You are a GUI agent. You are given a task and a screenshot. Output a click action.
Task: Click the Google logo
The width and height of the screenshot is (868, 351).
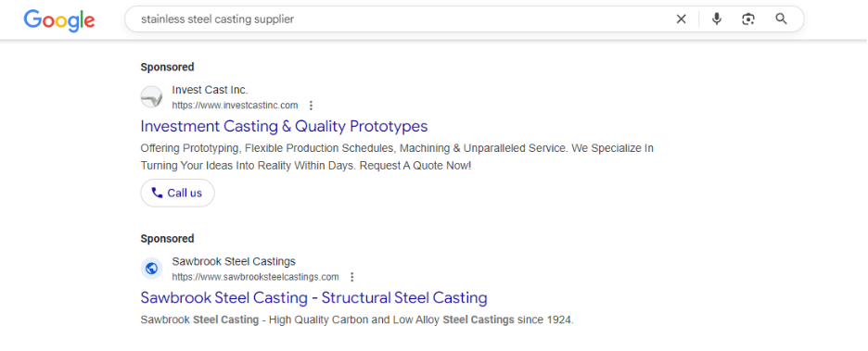59,19
